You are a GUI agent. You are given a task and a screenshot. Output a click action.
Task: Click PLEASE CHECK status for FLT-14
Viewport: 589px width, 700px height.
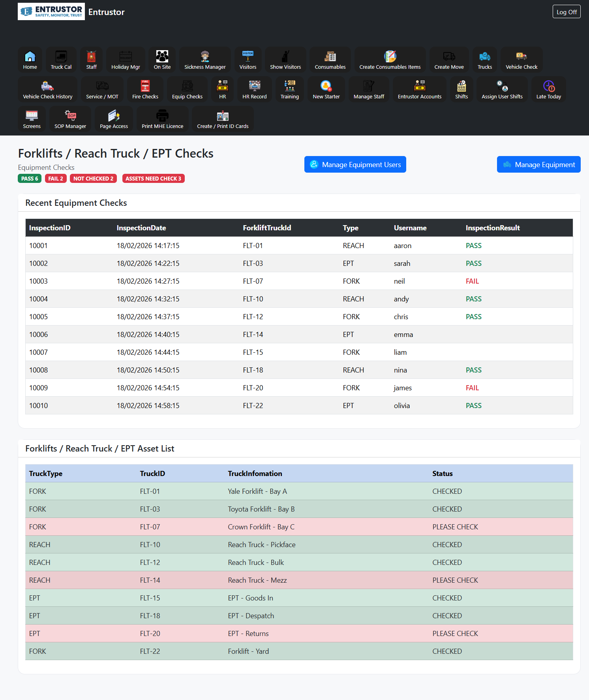455,580
